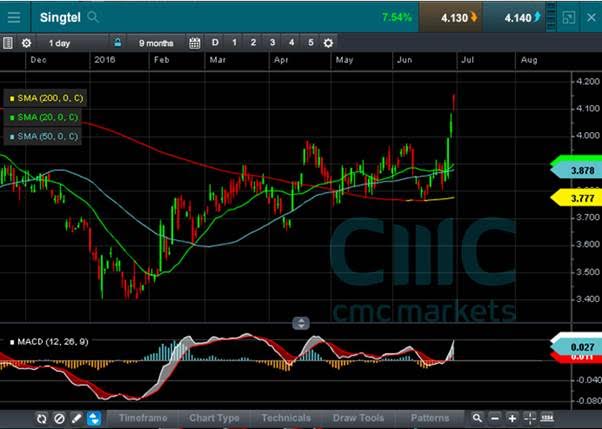The width and height of the screenshot is (602, 429).
Task: Open chart settings gear on left toolbar
Action: click(26, 43)
